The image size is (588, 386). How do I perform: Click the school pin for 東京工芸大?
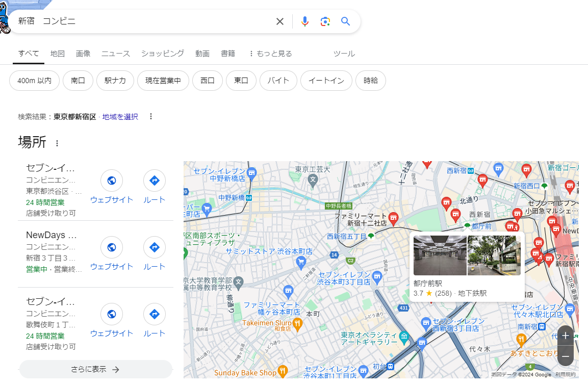point(313,181)
